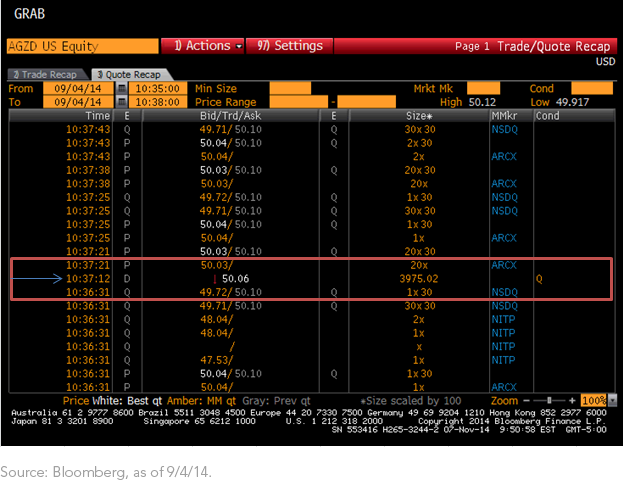
Task: Click Low value 49.917
Action: tap(572, 102)
